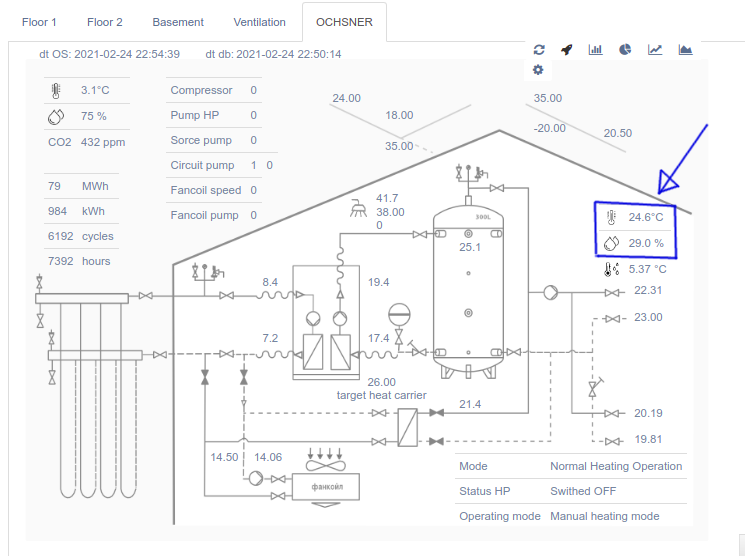
Task: Click the Normal Heating Operation mode text
Action: coord(616,466)
